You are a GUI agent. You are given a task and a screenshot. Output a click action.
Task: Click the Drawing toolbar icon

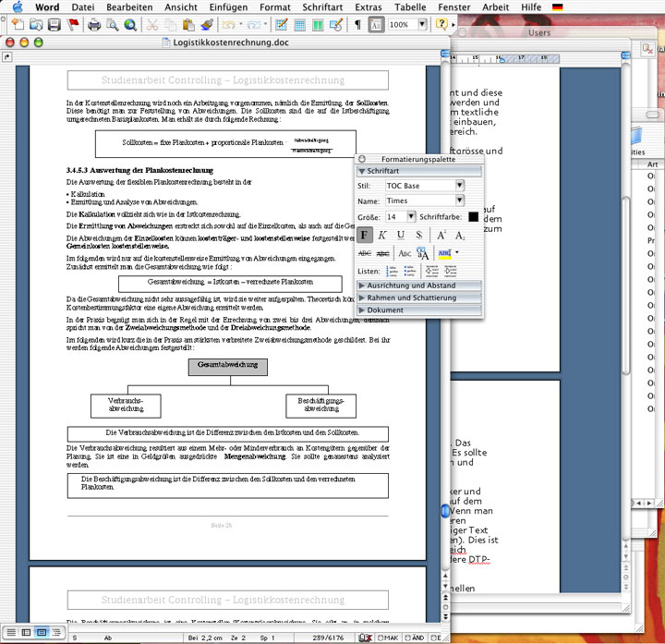coord(336,25)
